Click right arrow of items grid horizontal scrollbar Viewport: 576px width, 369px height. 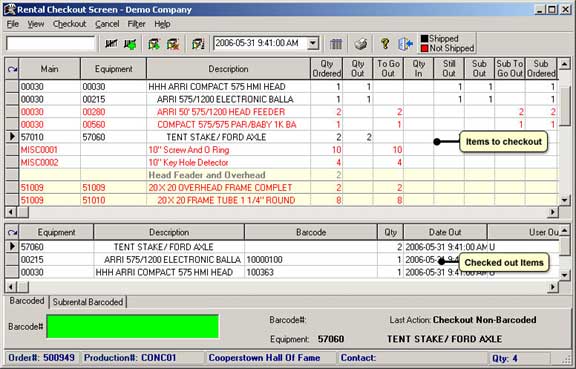coord(552,212)
